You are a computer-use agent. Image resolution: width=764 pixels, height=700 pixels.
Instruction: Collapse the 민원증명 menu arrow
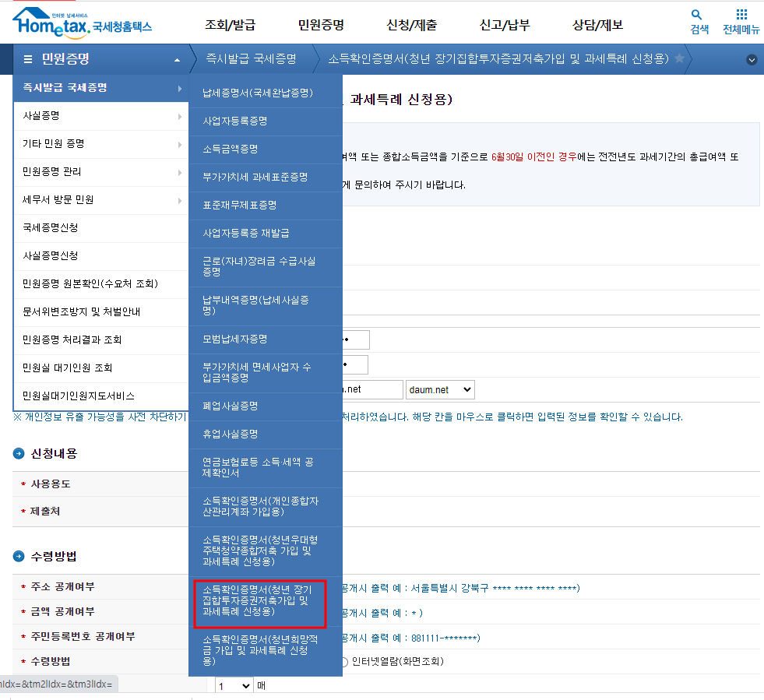click(x=177, y=60)
